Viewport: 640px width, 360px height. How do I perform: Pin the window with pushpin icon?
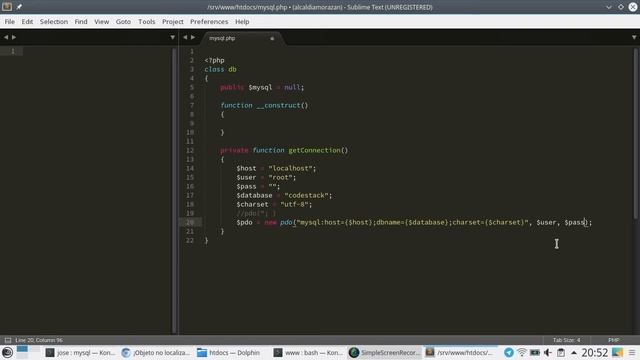(19, 7)
